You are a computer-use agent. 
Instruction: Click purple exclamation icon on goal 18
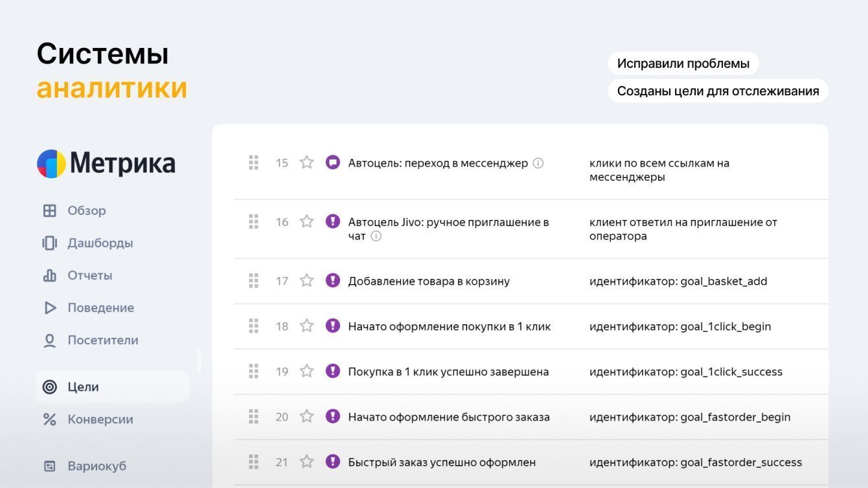[333, 326]
